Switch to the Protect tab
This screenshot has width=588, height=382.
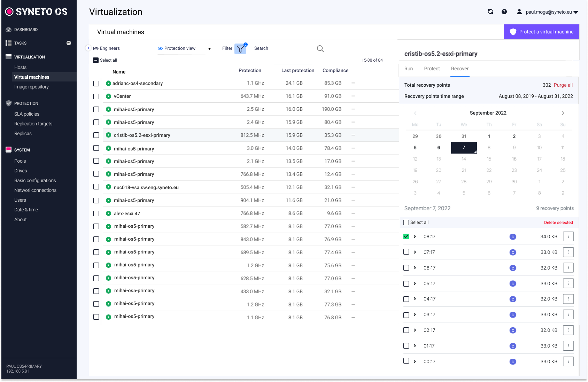(432, 69)
